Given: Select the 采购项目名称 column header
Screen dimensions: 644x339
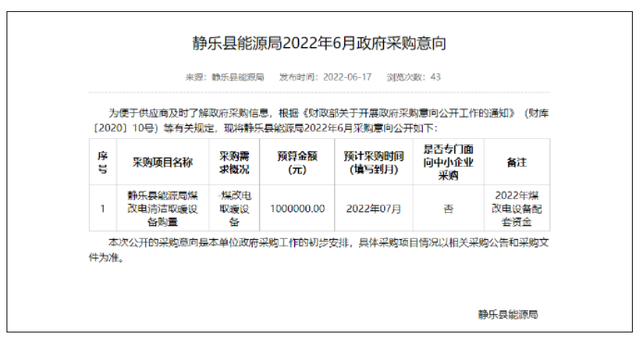Looking at the screenshot, I should 163,162.
